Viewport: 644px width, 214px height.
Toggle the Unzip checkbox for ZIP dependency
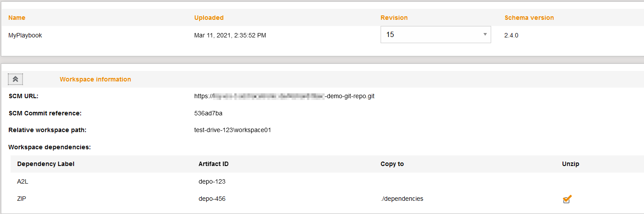tap(567, 199)
